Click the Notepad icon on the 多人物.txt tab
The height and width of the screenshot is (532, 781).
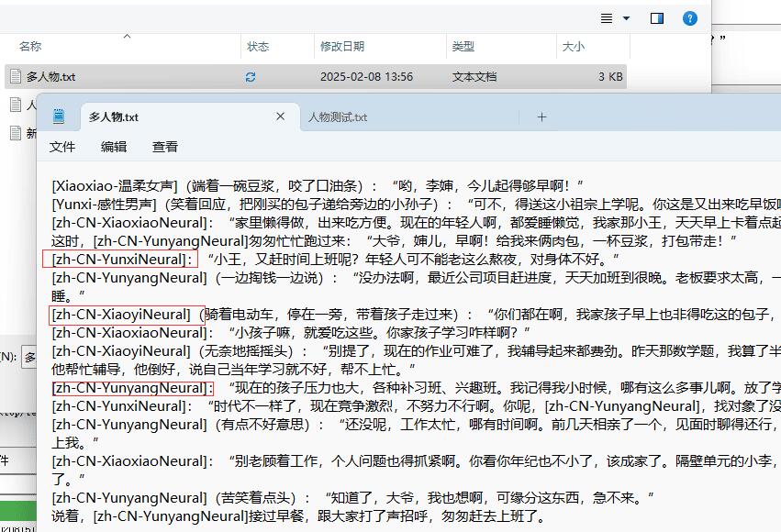pyautogui.click(x=59, y=116)
